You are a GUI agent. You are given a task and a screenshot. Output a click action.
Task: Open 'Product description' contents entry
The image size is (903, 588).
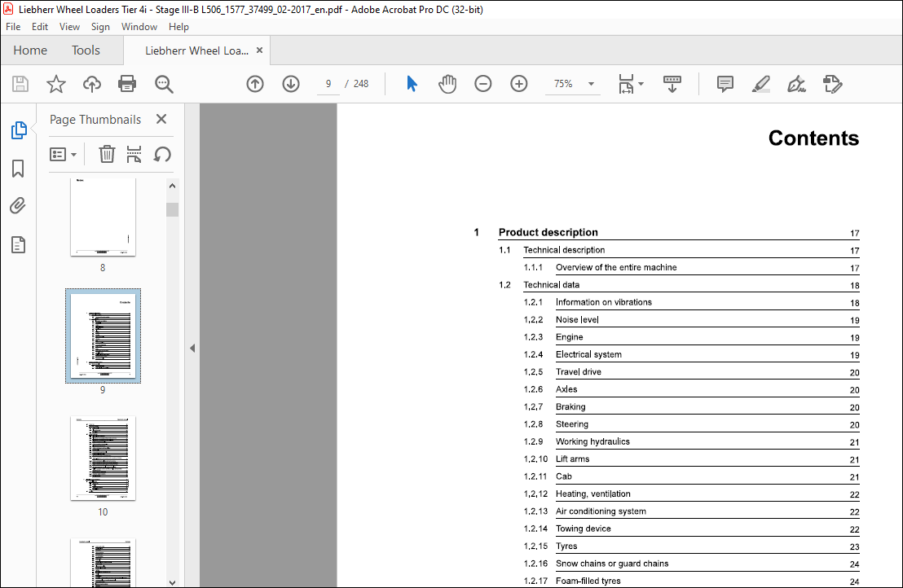pos(548,232)
